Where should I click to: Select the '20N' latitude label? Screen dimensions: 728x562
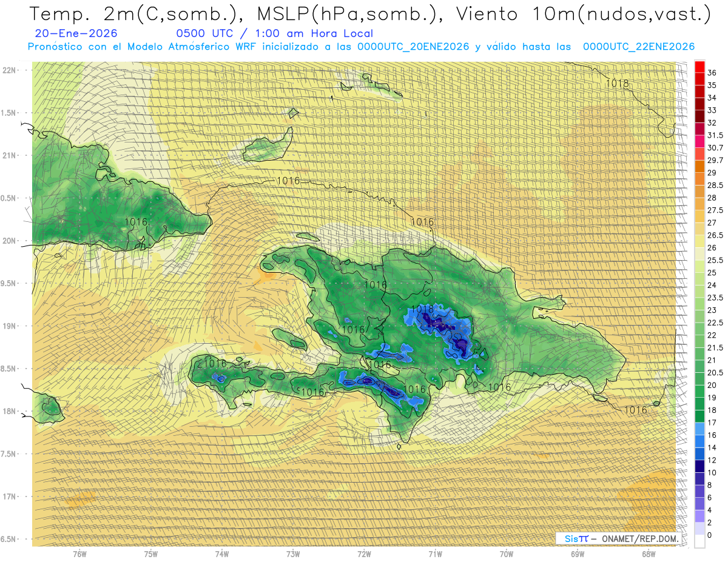tap(10, 241)
